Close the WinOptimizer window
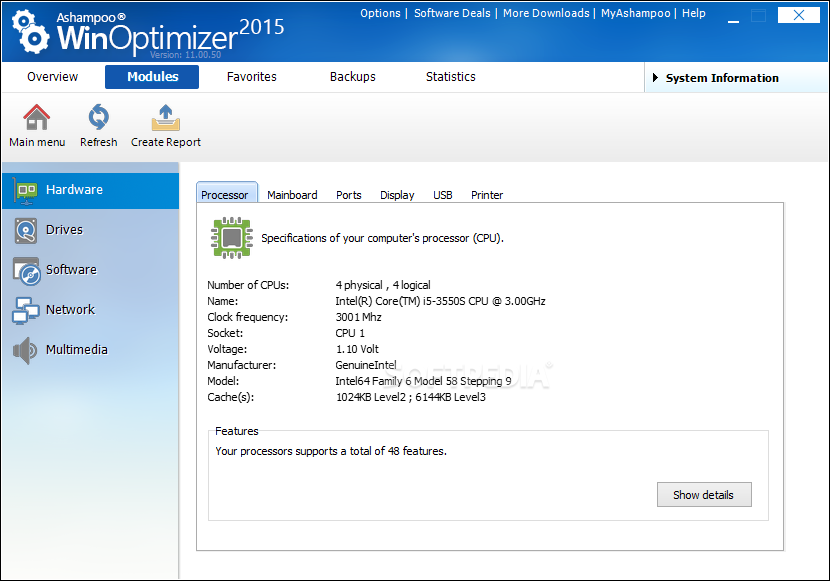Image resolution: width=830 pixels, height=581 pixels. (799, 15)
